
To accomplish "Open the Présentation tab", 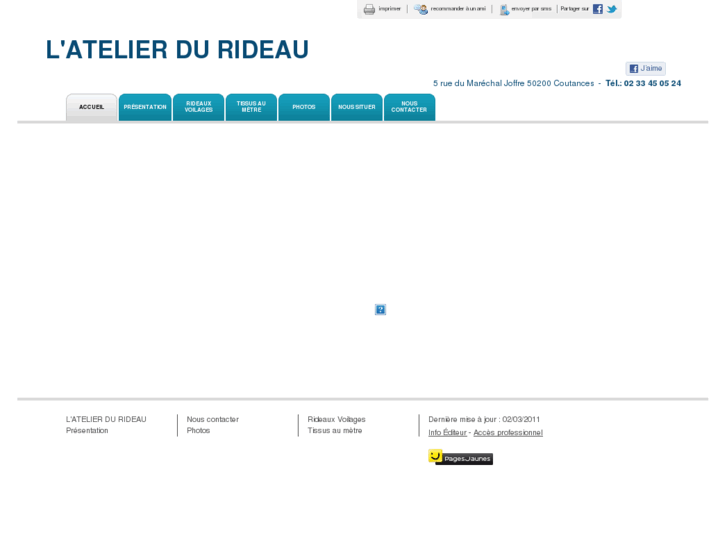I will pos(145,107).
